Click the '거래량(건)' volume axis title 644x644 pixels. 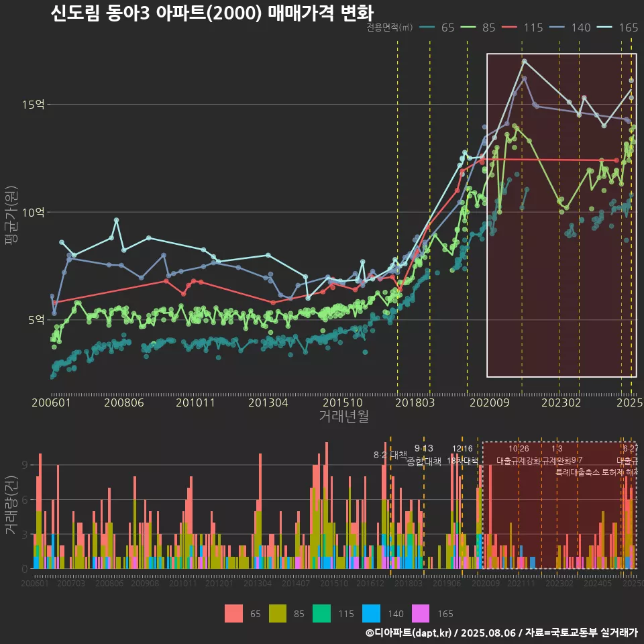[11, 505]
